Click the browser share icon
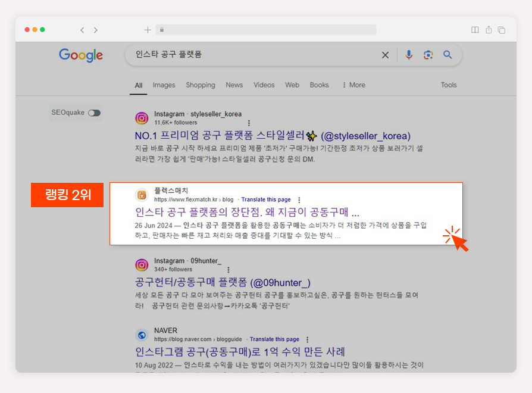Image resolution: width=532 pixels, height=393 pixels. coord(489,30)
